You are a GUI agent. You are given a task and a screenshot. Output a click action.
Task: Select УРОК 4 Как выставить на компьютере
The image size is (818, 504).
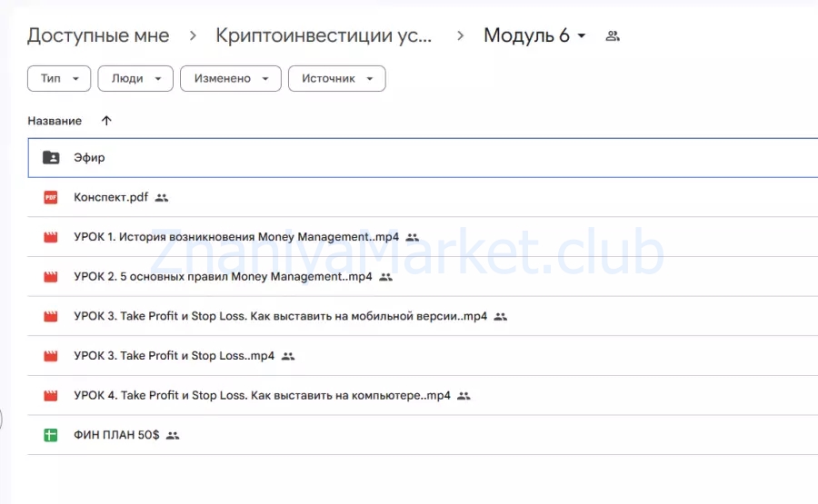tap(262, 396)
